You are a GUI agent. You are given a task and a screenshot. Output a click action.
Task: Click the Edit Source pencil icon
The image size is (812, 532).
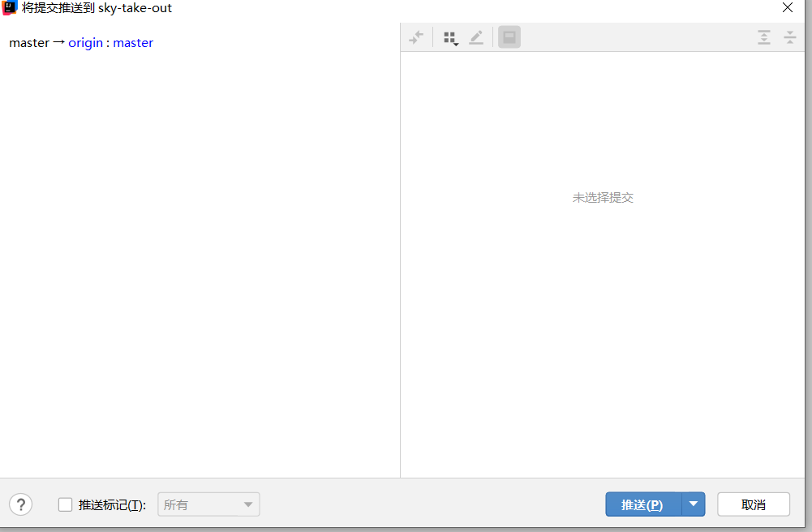coord(476,37)
